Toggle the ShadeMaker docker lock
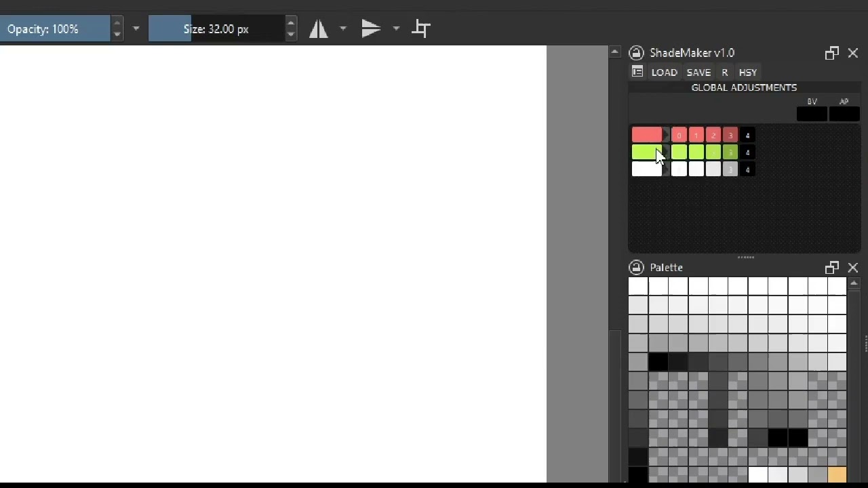The height and width of the screenshot is (488, 868). 636,53
